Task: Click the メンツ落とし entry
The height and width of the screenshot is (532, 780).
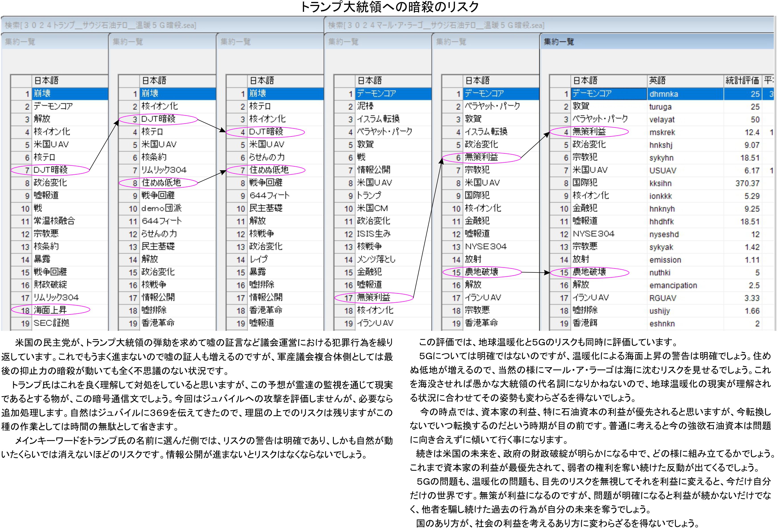Action: click(x=376, y=259)
